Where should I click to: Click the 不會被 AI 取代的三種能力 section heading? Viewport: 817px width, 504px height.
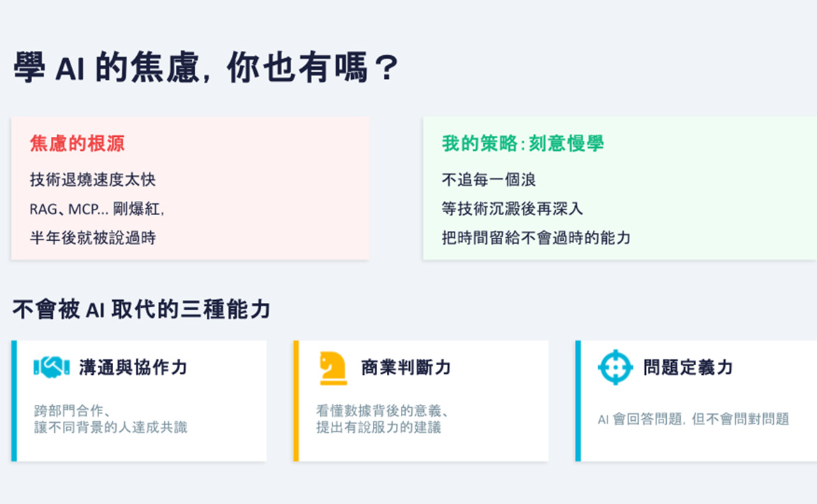tap(141, 309)
